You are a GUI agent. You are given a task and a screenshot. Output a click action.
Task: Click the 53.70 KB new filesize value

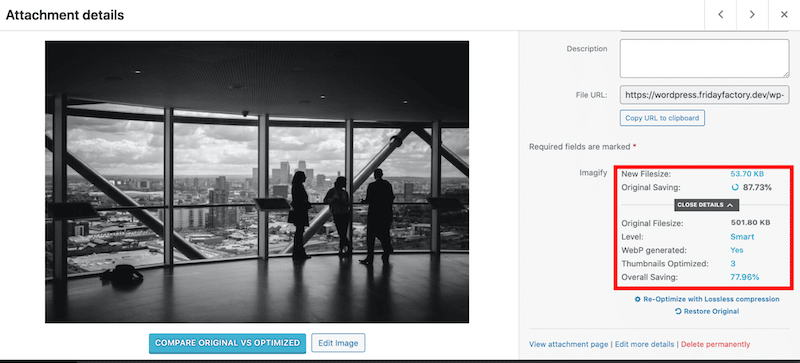click(747, 174)
